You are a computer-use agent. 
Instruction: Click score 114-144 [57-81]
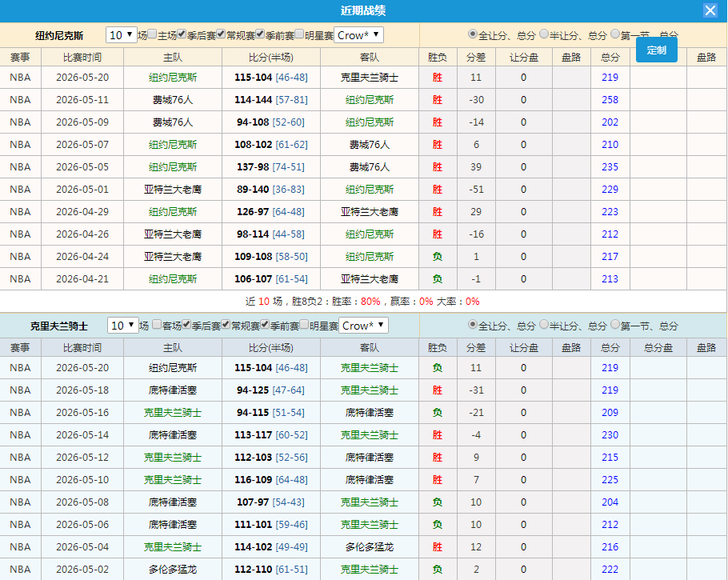[270, 100]
